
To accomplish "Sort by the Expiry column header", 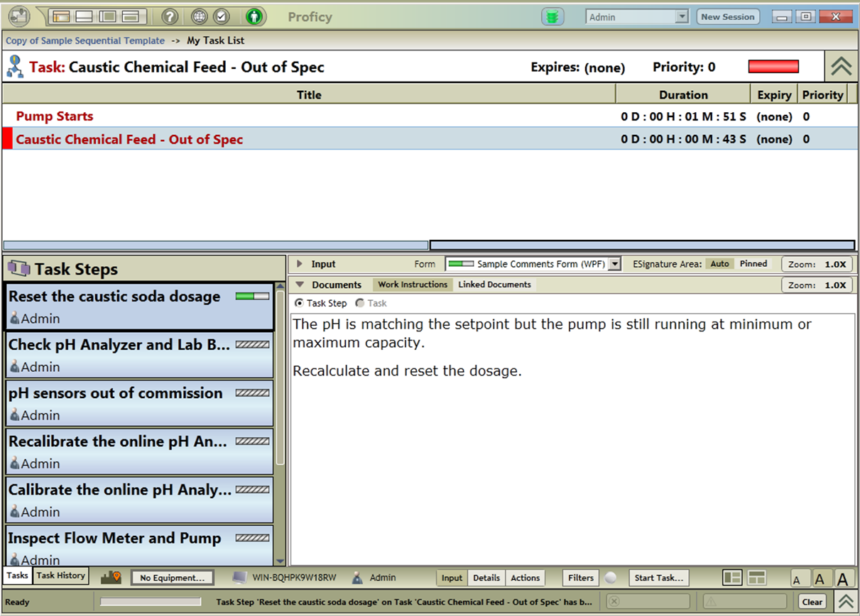I will [774, 94].
